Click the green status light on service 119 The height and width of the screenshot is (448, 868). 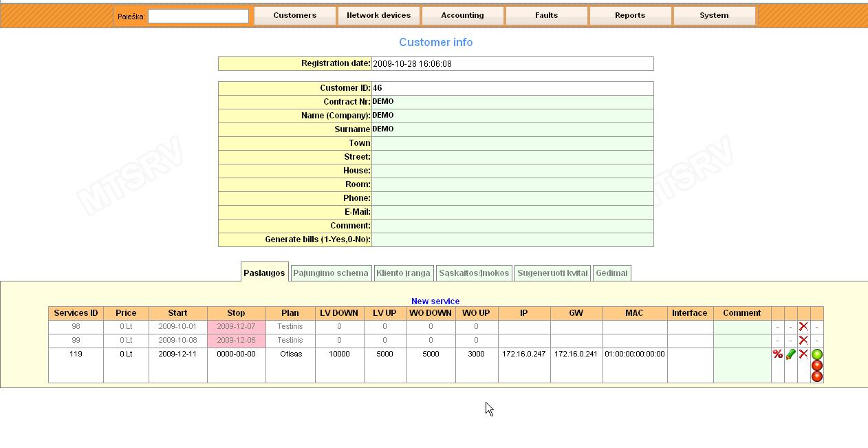[x=817, y=354]
